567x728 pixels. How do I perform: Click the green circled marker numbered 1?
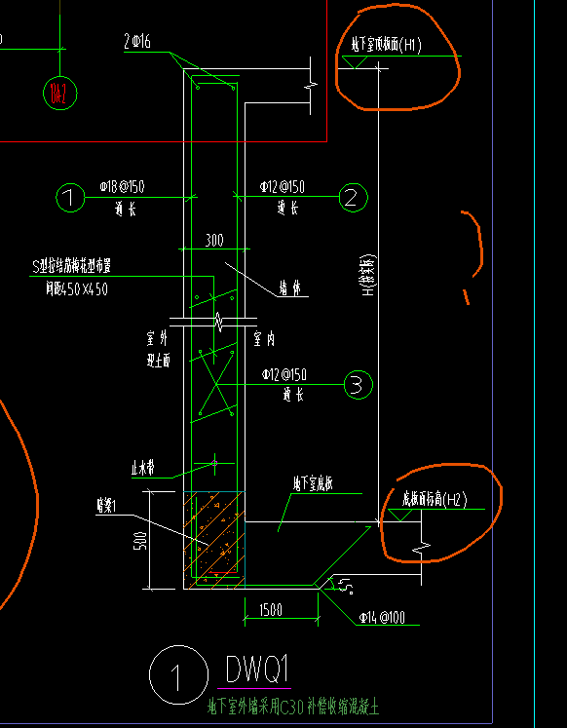tap(70, 198)
